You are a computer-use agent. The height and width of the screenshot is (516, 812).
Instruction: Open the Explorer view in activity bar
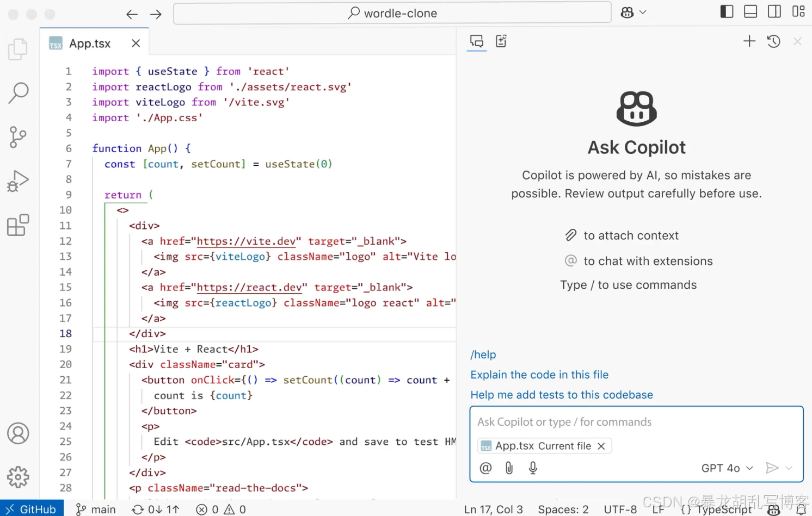coord(18,49)
